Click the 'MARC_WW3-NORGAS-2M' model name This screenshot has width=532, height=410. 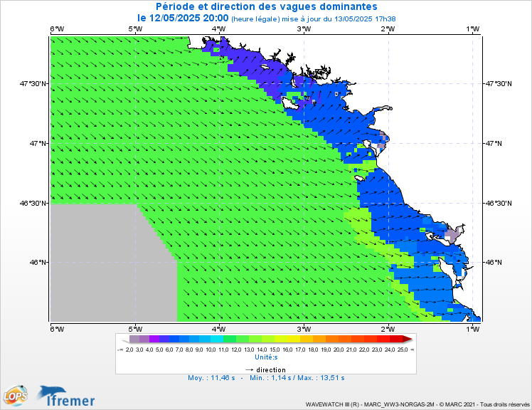point(399,404)
